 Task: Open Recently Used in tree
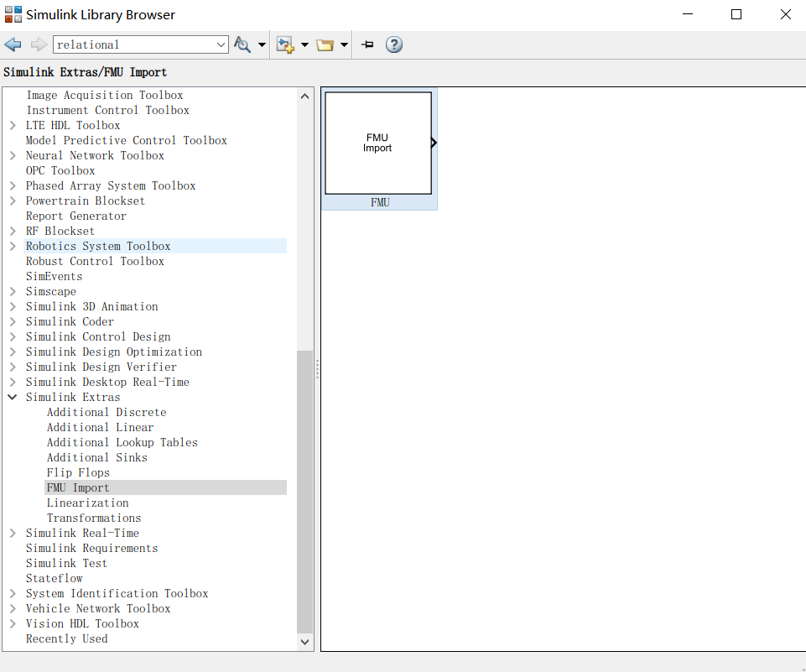(67, 639)
